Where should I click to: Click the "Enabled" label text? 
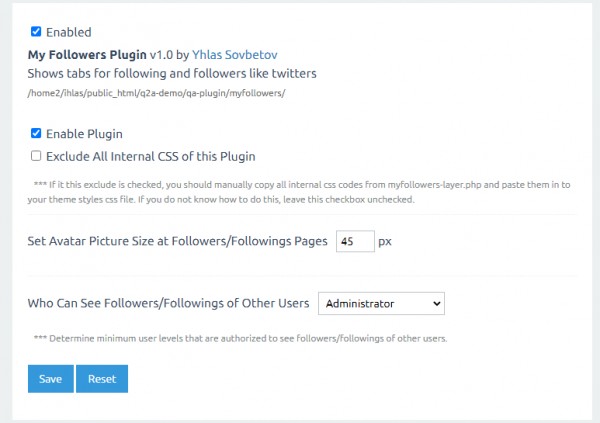(68, 32)
